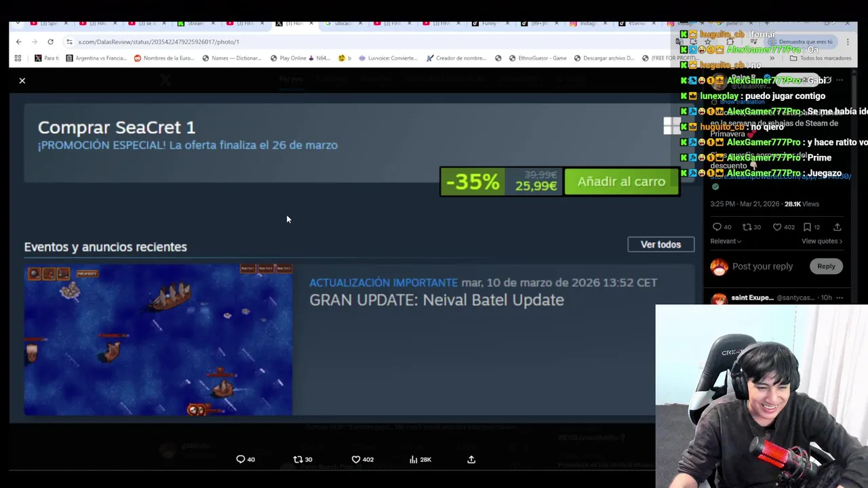This screenshot has height=488, width=868.
Task: Click the Reply button
Action: pyautogui.click(x=826, y=266)
